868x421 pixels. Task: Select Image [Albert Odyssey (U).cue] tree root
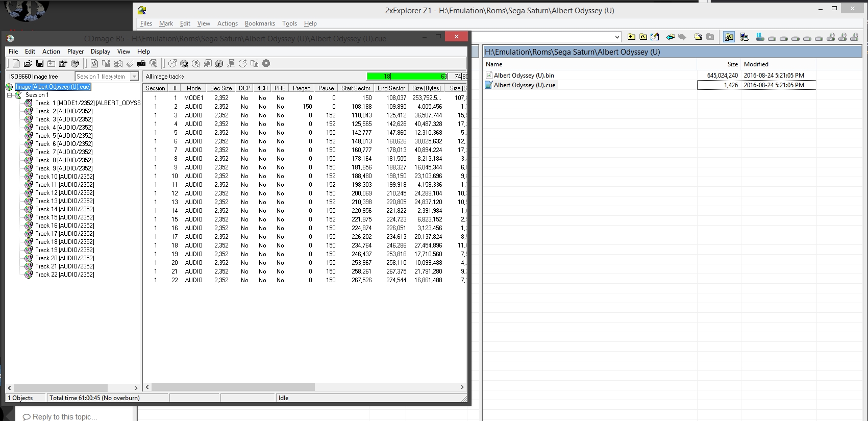coord(53,87)
